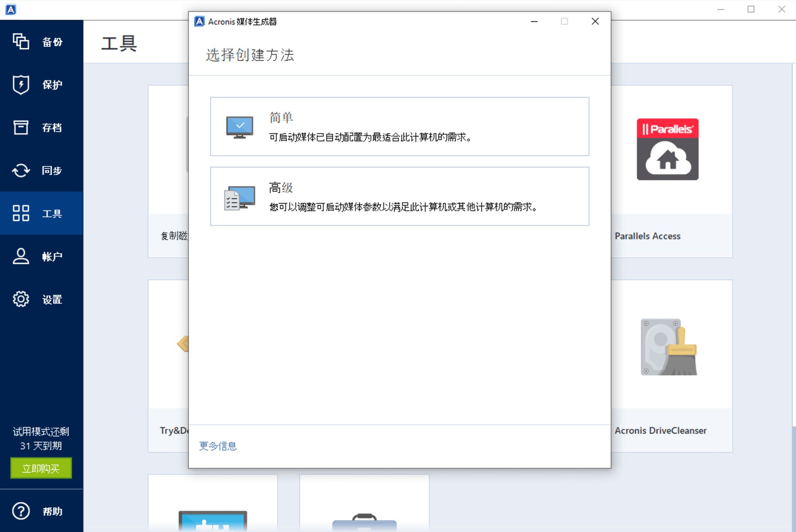The height and width of the screenshot is (532, 796).
Task: Click the 保护 sidebar label
Action: pos(53,85)
